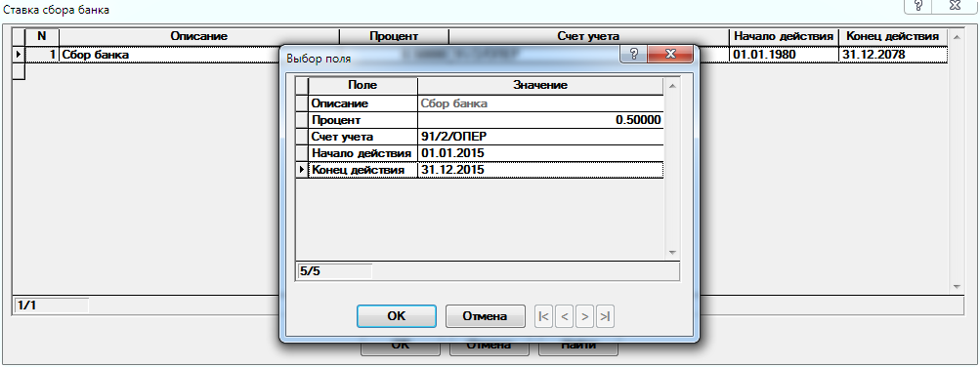Close the Выбор поля dialog
Screen dimensions: 980x367
click(670, 55)
